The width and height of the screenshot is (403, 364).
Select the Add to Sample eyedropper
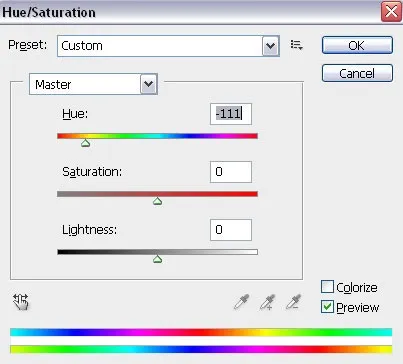267,302
